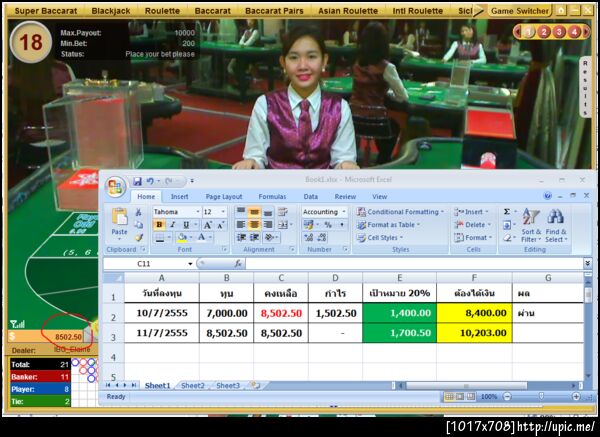
Task: Switch to the Formulas ribbon tab
Action: point(272,197)
